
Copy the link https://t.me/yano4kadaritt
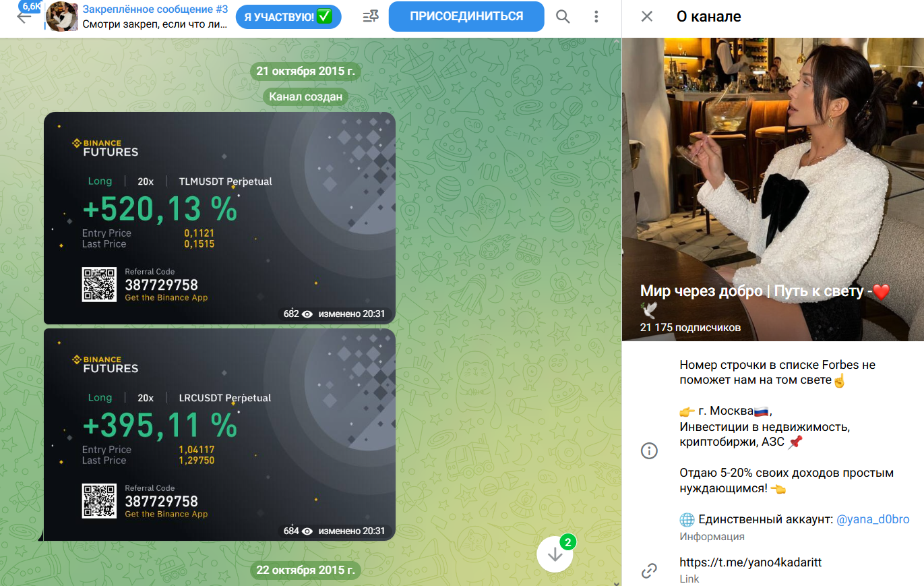(x=750, y=562)
